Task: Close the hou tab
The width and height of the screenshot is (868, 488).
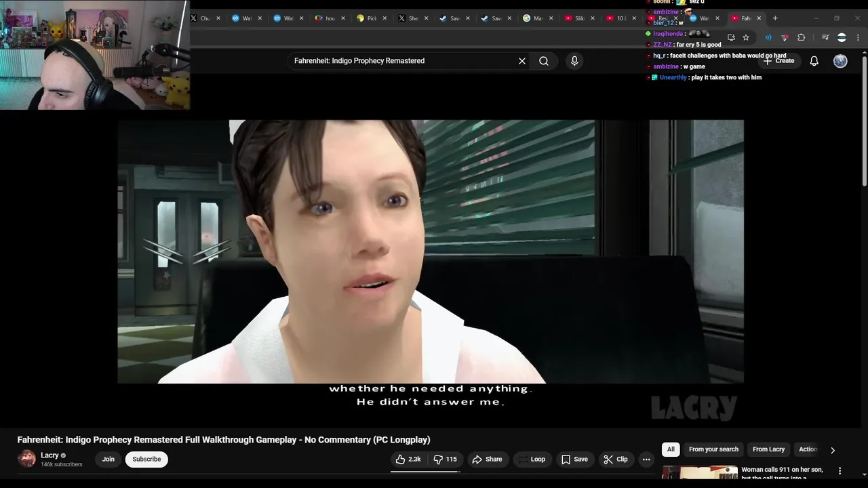Action: point(343,18)
